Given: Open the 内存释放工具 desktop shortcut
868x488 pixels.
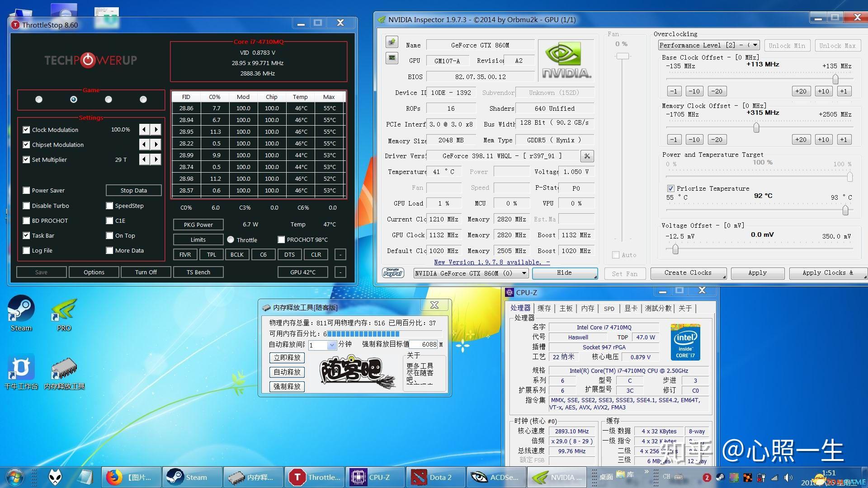Looking at the screenshot, I should 64,373.
